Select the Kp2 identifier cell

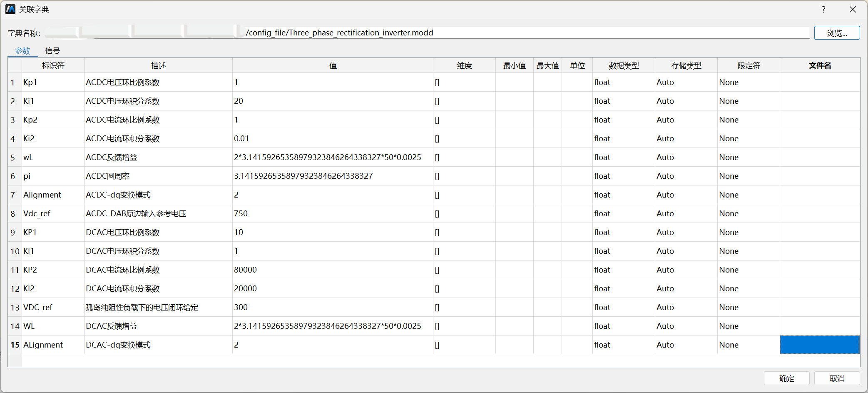click(53, 120)
